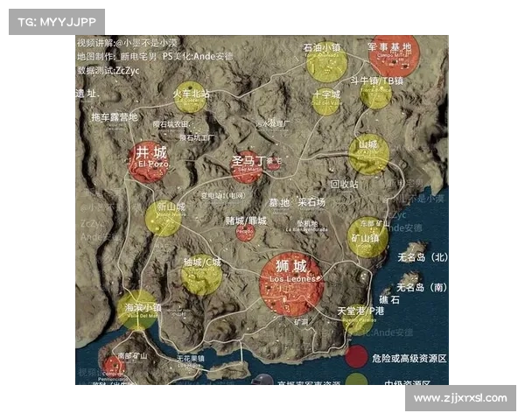Click the yellow legend circle swatch

[357, 379]
